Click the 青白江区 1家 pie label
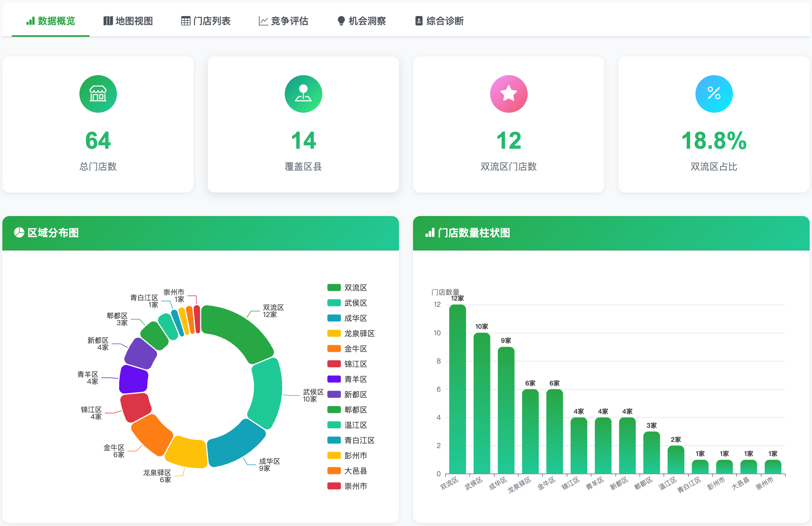The height and width of the screenshot is (526, 812). coord(144,301)
